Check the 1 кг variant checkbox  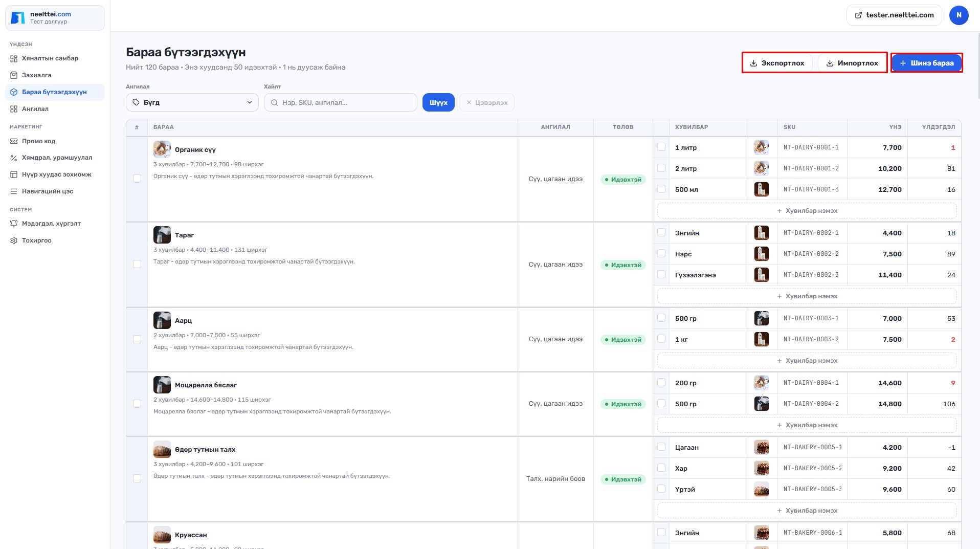point(661,339)
